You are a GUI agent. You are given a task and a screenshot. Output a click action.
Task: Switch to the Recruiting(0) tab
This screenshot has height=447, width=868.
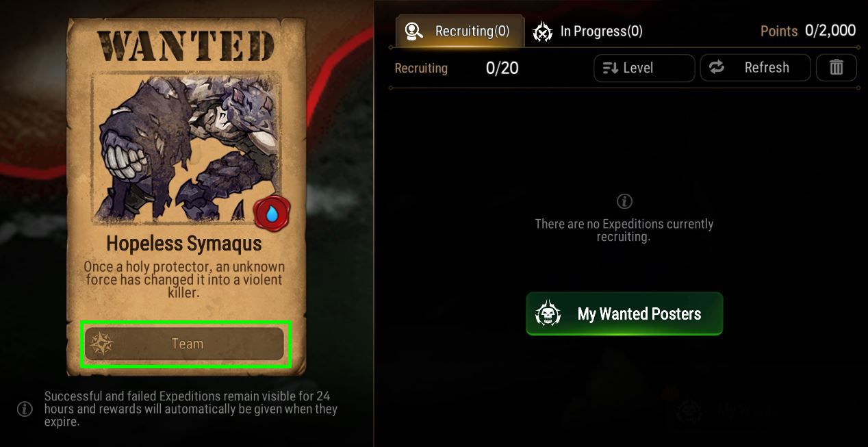coord(459,31)
